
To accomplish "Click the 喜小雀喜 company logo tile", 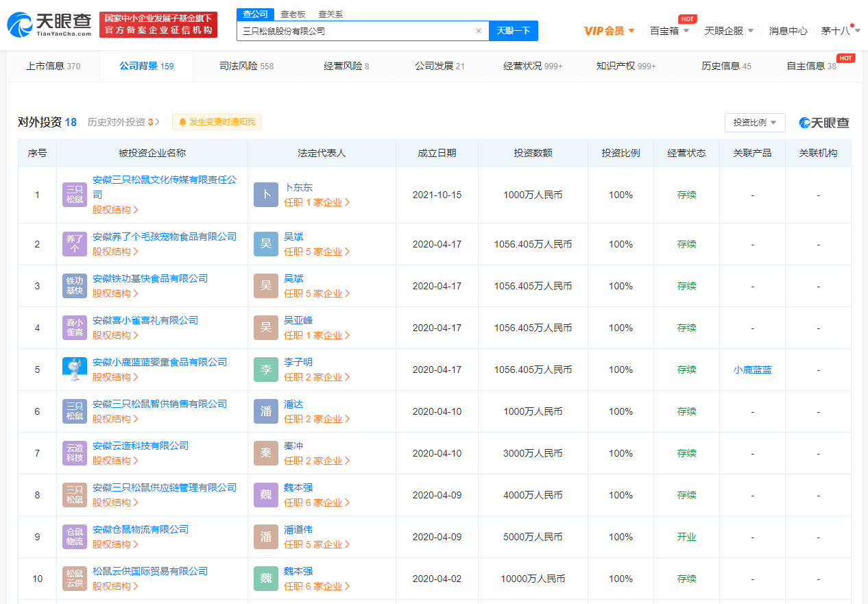I will coord(75,328).
